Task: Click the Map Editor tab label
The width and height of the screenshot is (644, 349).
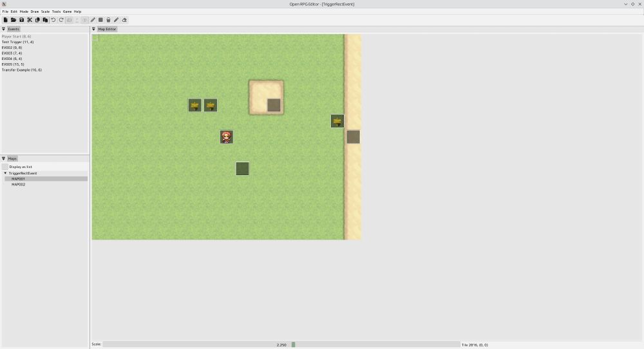Action: tap(107, 29)
